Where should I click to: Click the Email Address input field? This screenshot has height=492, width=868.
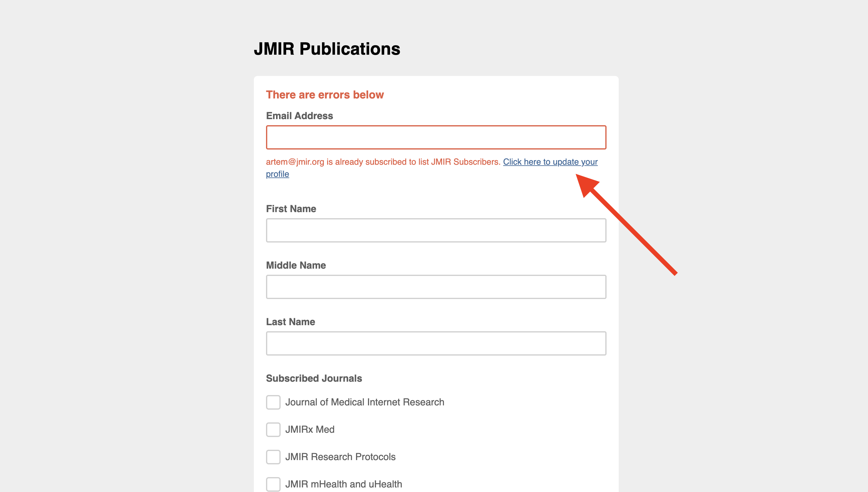click(x=436, y=137)
